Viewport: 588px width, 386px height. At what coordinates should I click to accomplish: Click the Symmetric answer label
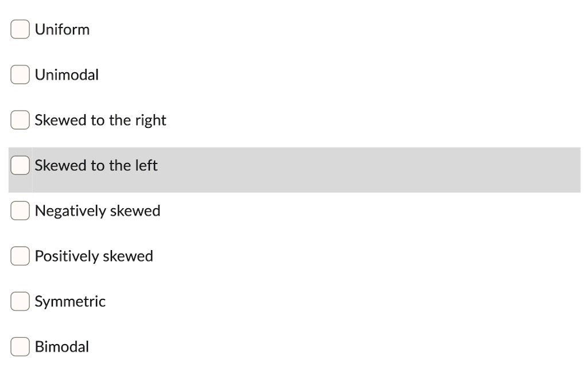click(x=70, y=301)
